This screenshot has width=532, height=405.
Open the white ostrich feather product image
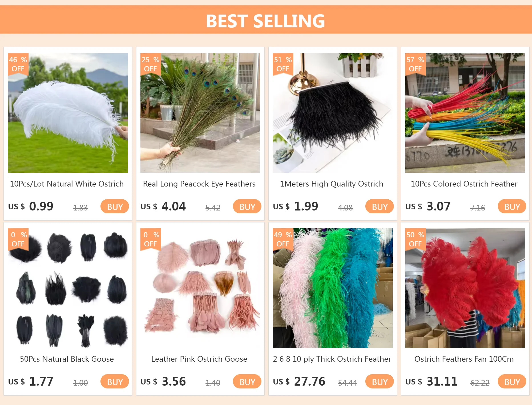68,113
